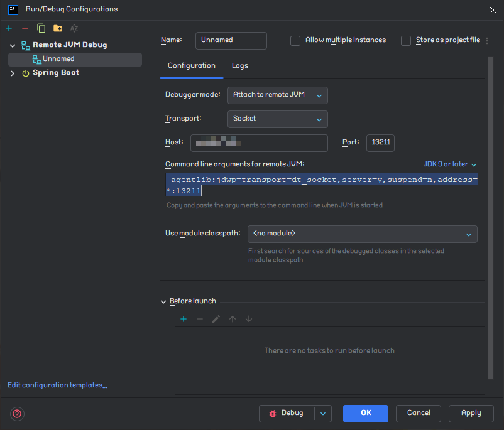Click the Debug button
504x430 pixels.
287,413
